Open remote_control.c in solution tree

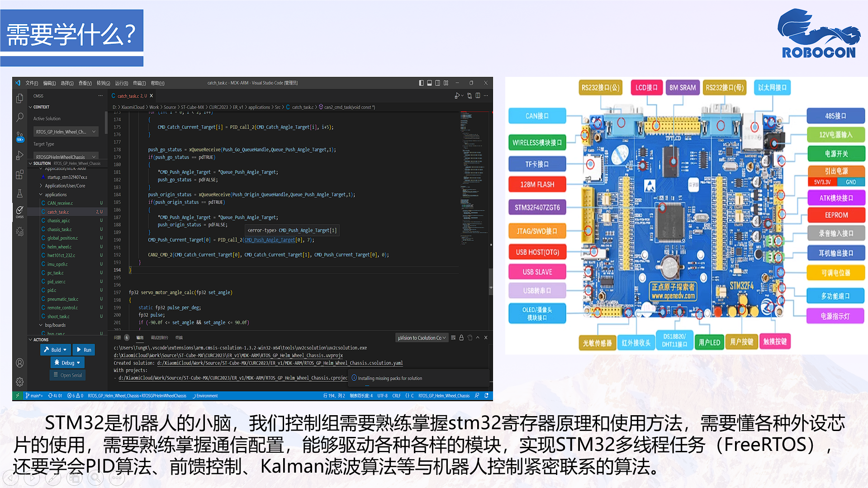[62, 308]
